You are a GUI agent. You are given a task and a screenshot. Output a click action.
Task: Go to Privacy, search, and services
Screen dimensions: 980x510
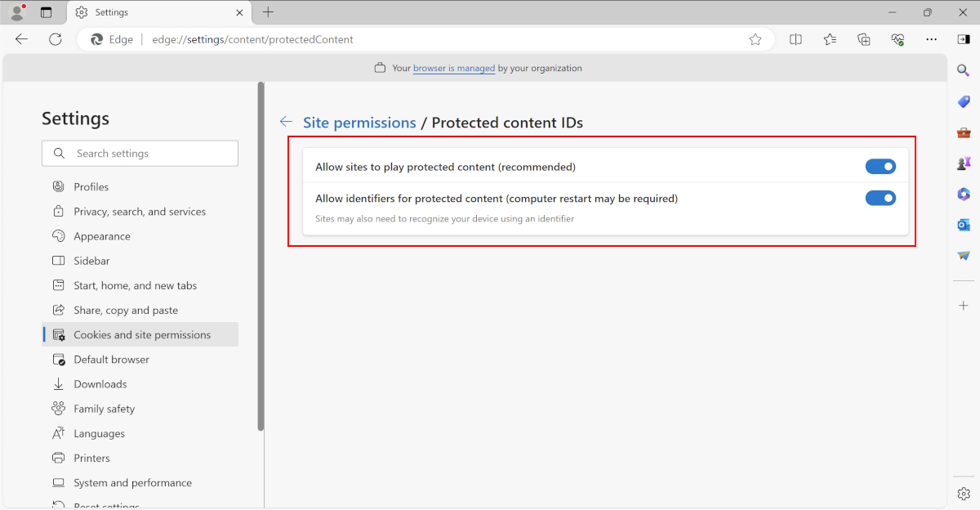click(x=140, y=212)
